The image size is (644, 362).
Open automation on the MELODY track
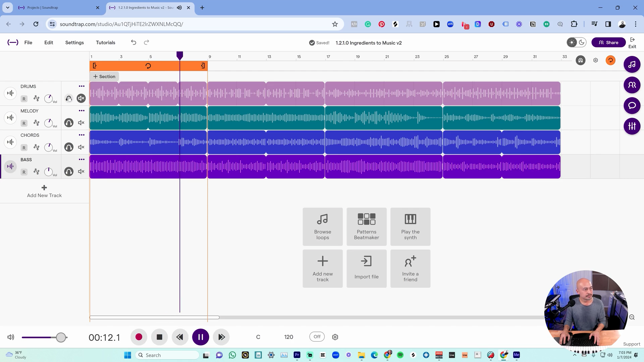(x=37, y=123)
